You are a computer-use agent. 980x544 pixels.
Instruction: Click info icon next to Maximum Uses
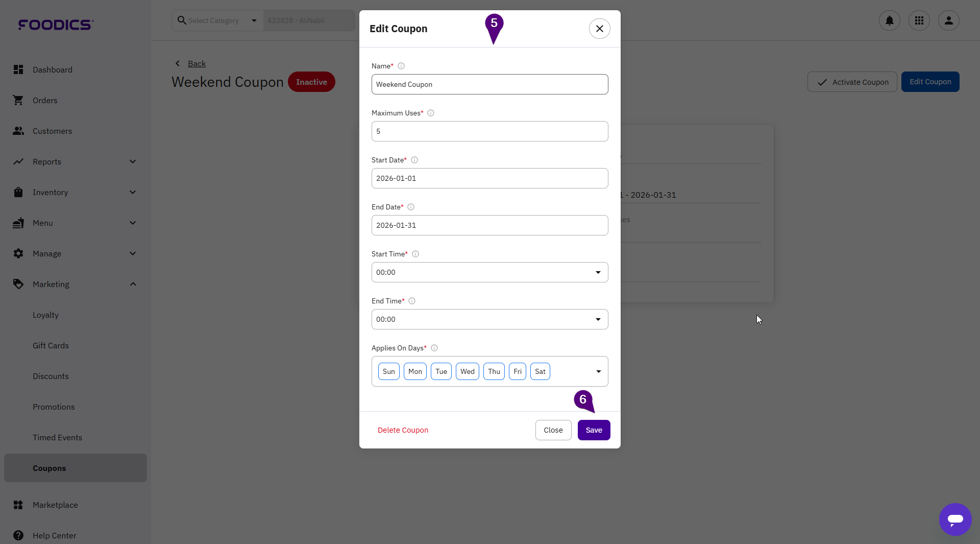pyautogui.click(x=431, y=113)
